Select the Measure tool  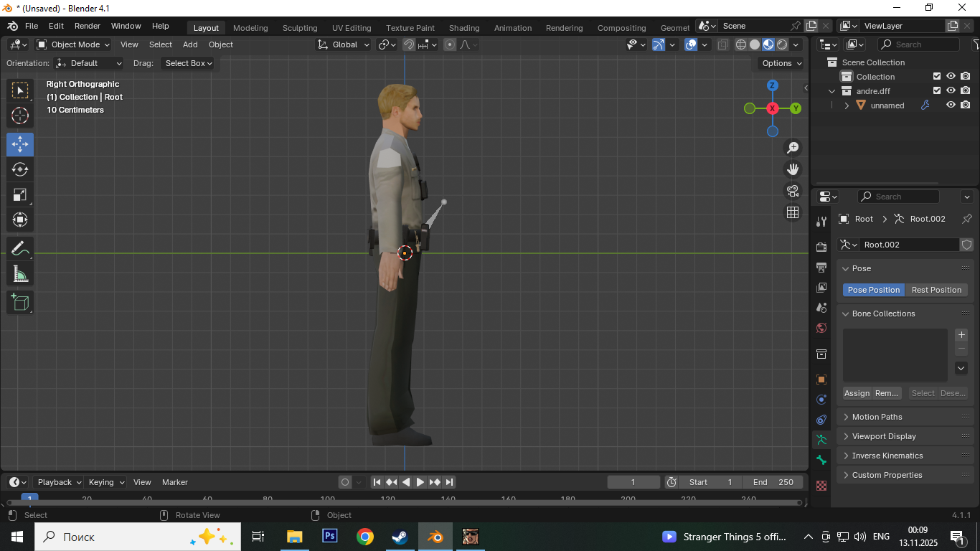point(20,274)
